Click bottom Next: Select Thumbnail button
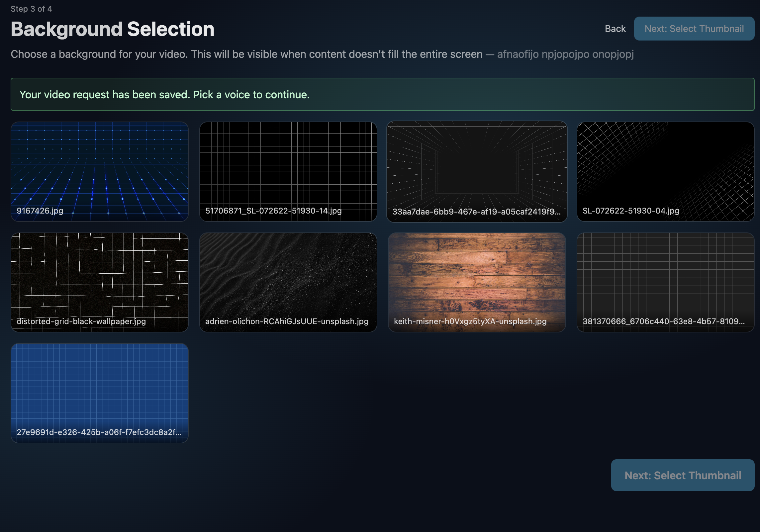The image size is (760, 532). (683, 475)
